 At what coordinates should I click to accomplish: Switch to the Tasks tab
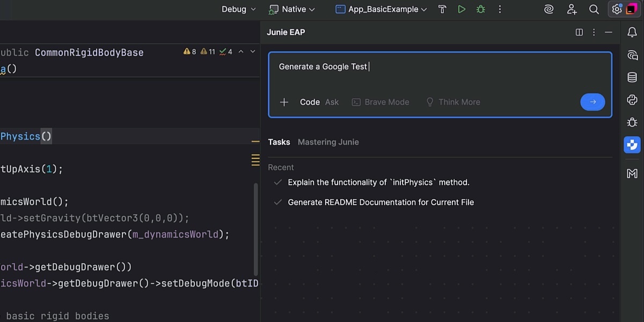pos(279,142)
